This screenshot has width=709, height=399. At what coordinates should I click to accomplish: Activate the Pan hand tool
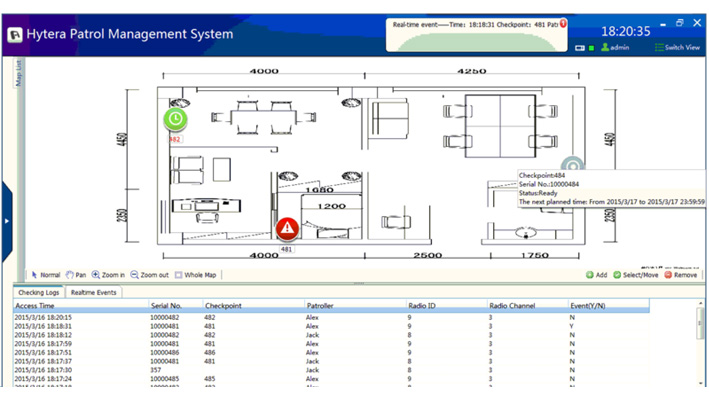point(76,275)
